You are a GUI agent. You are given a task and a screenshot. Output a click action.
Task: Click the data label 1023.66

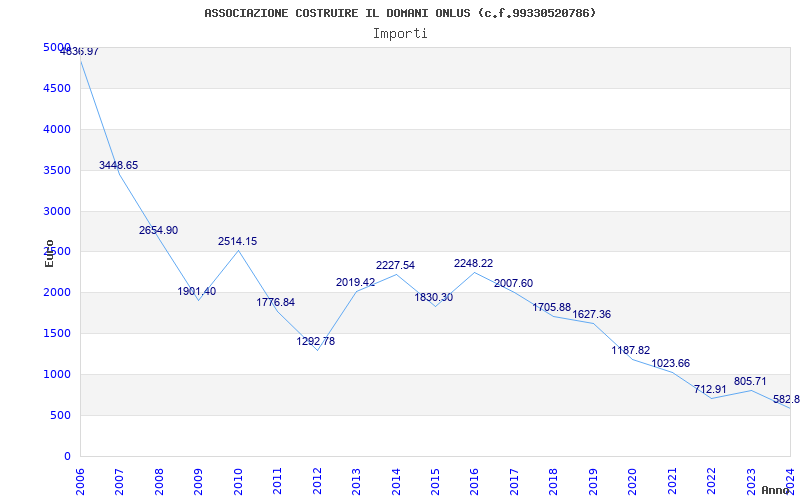click(x=670, y=363)
